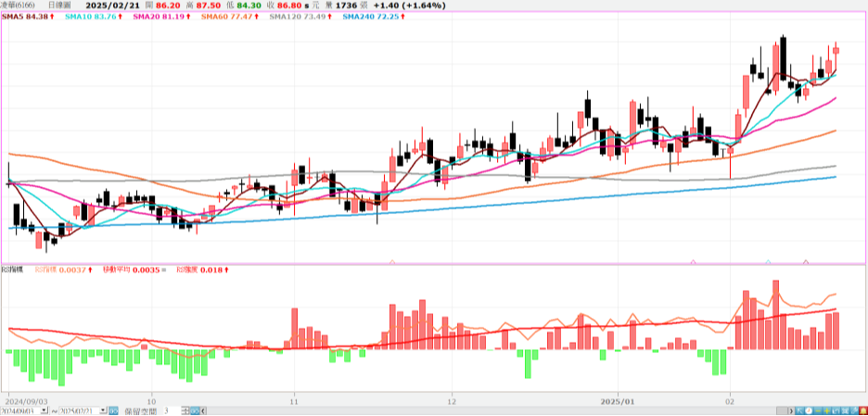868x416 pixels.
Task: Click the reserved space value field
Action: click(x=172, y=411)
